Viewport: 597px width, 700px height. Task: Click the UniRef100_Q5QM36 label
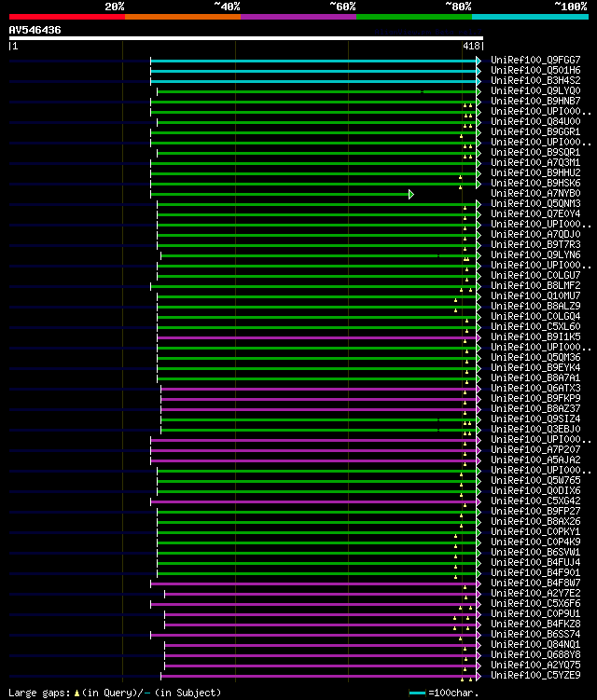click(535, 358)
